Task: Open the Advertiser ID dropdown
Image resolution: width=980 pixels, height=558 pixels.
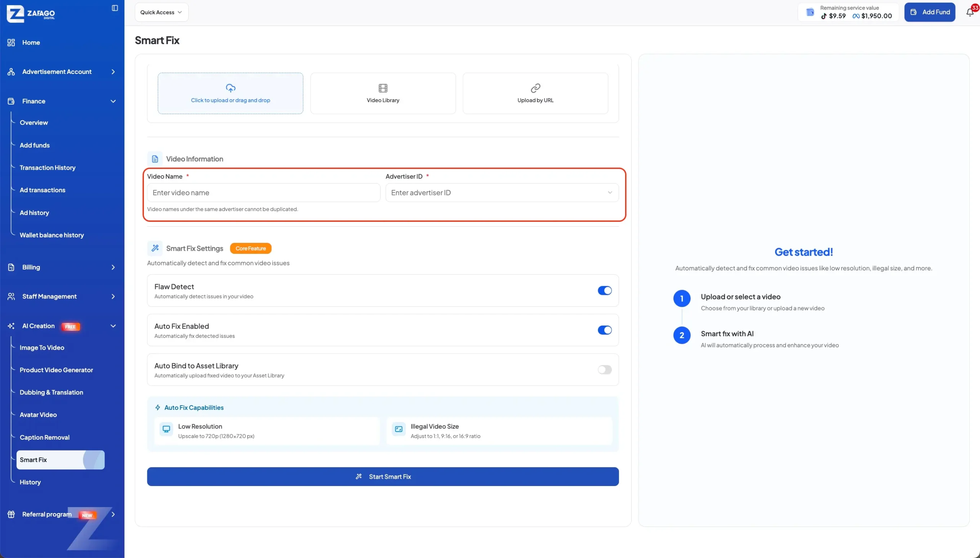Action: 502,193
